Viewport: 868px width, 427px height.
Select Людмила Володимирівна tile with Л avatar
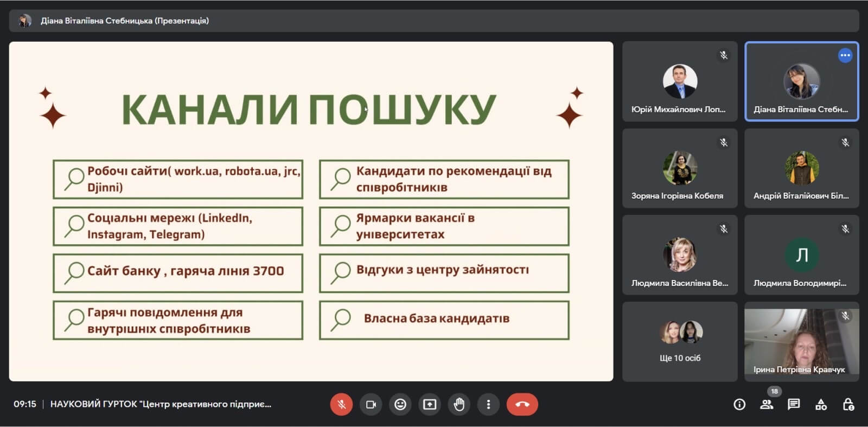click(x=801, y=255)
